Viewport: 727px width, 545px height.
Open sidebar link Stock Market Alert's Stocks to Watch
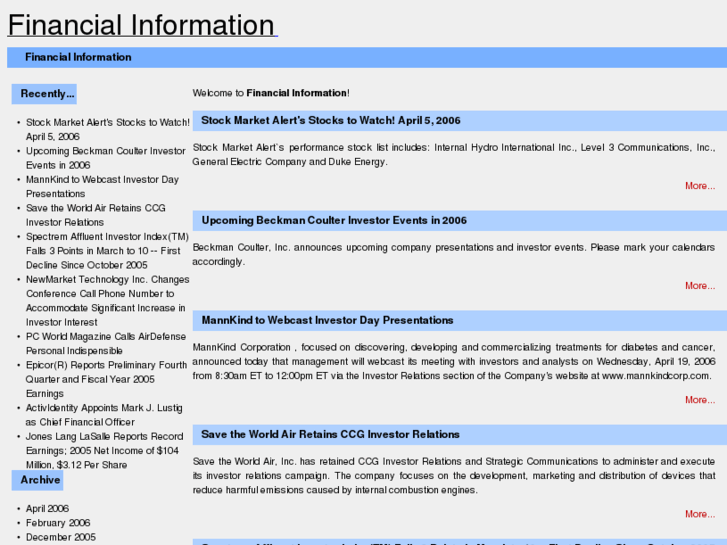tap(108, 129)
